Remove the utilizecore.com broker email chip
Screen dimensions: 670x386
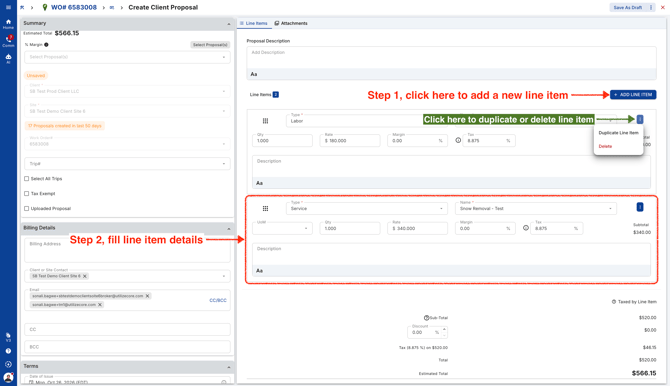[147, 296]
